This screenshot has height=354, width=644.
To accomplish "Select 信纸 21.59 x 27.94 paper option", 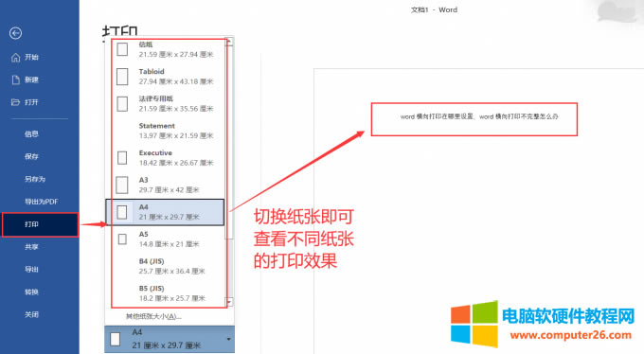I will [x=169, y=49].
